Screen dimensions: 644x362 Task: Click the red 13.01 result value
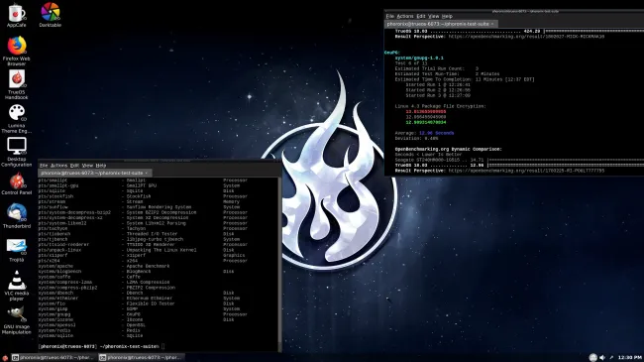[426, 111]
